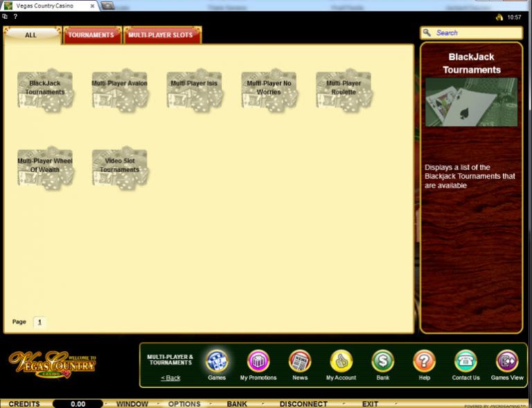Click the BlackJack Tournaments heading in side panel

pyautogui.click(x=471, y=64)
